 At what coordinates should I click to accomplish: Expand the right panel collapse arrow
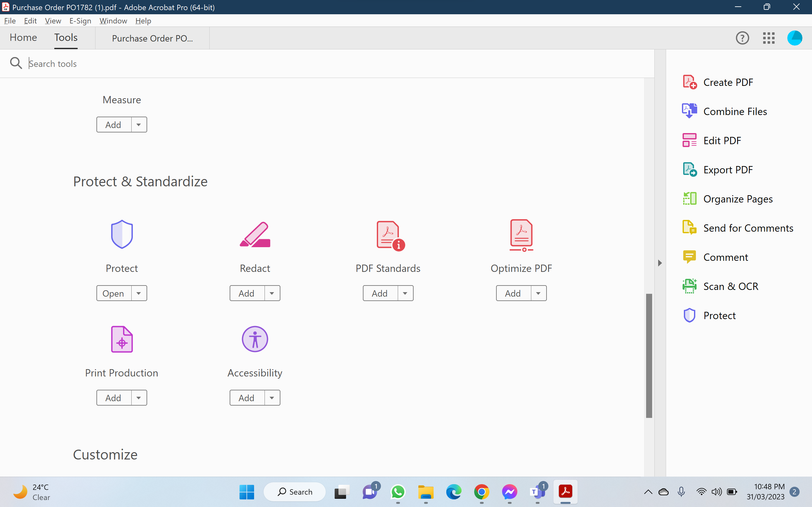point(660,263)
